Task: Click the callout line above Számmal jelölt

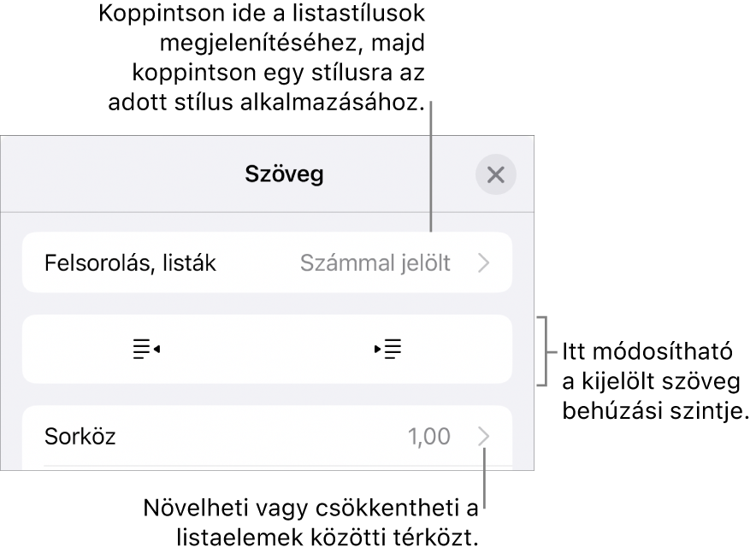Action: pos(431,171)
